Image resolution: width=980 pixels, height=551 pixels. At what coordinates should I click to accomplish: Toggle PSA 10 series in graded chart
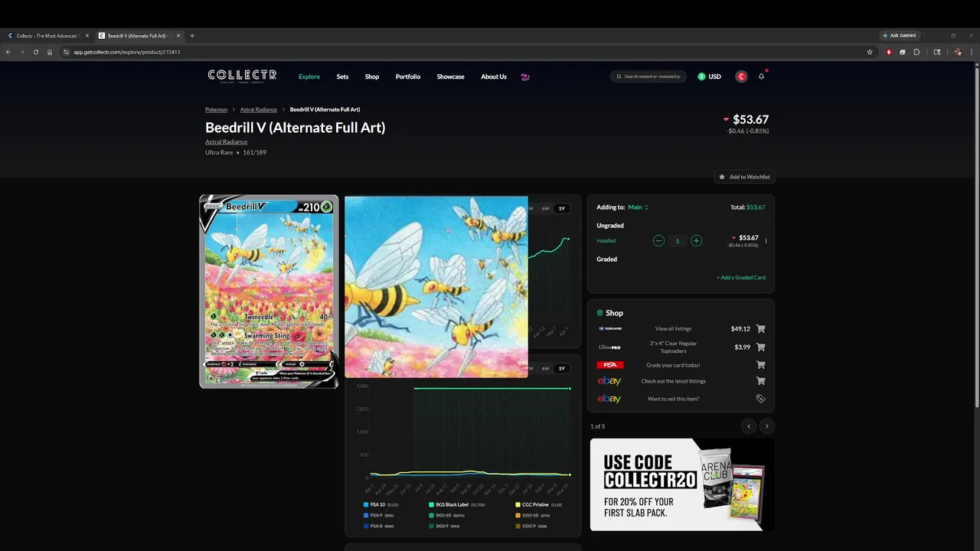[x=381, y=505]
